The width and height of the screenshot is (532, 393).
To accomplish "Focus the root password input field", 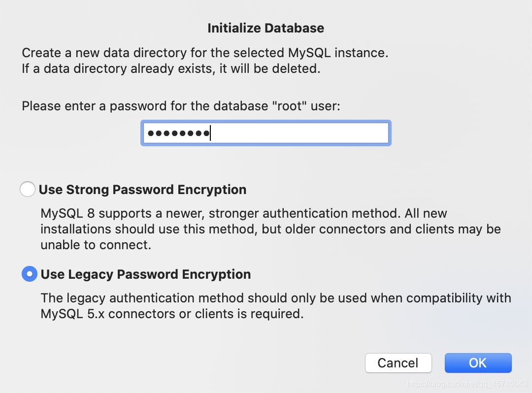I will [266, 133].
